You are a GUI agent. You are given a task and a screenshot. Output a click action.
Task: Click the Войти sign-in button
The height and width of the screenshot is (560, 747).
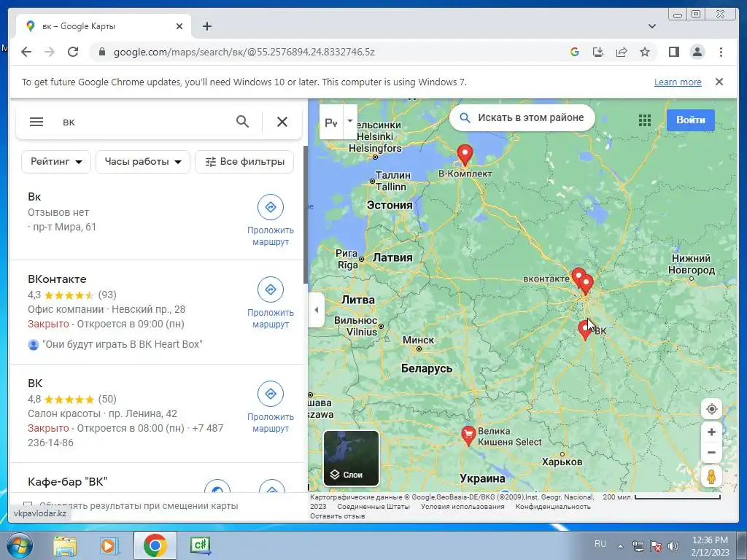pos(690,120)
